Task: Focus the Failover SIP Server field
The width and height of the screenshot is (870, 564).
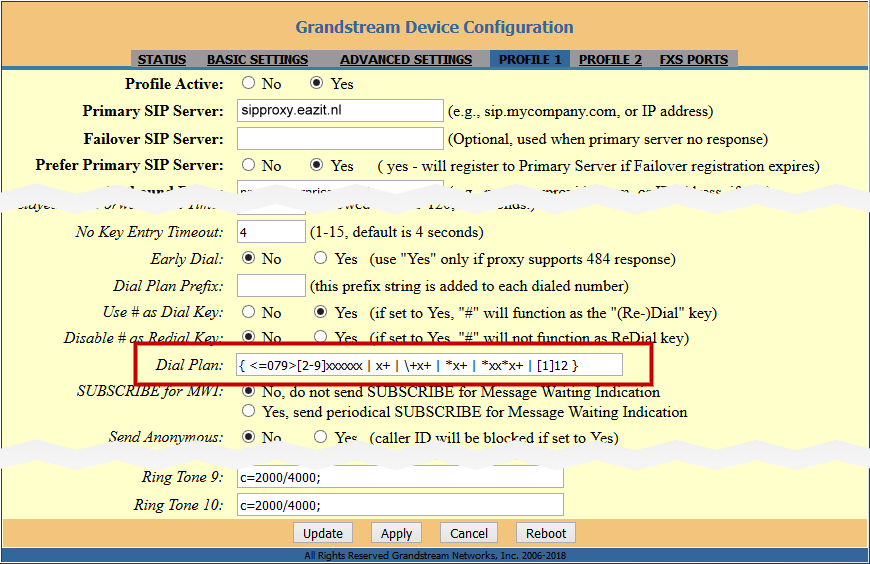Action: (x=340, y=138)
